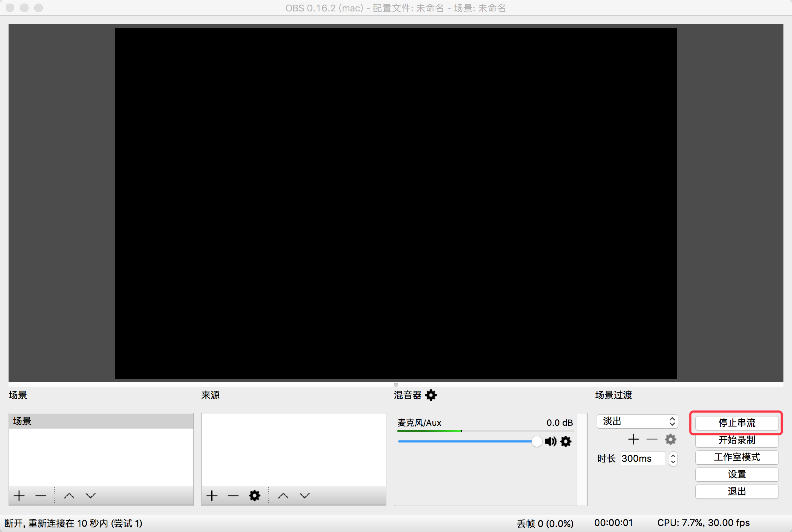Viewport: 792px width, 532px height.
Task: Remove selected scene with minus icon
Action: (x=41, y=495)
